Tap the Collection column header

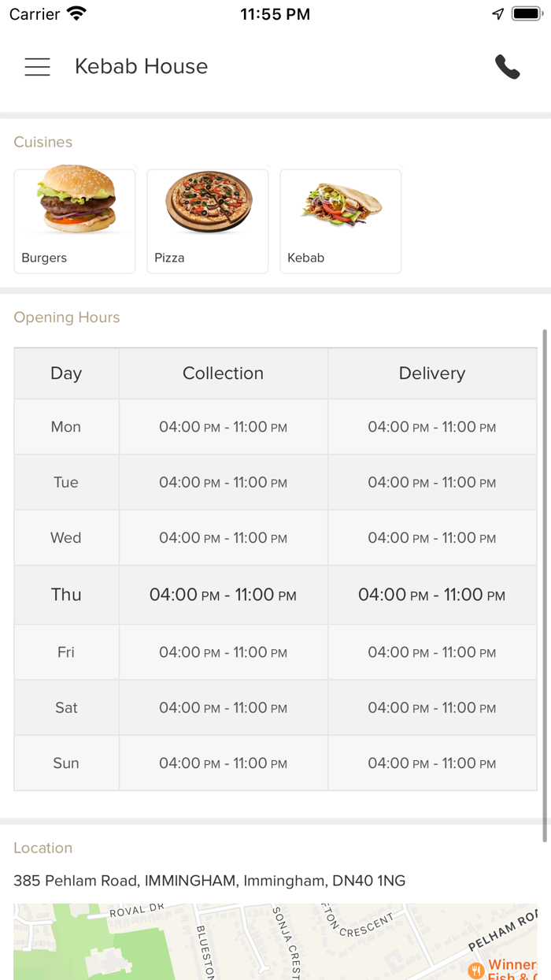point(223,373)
